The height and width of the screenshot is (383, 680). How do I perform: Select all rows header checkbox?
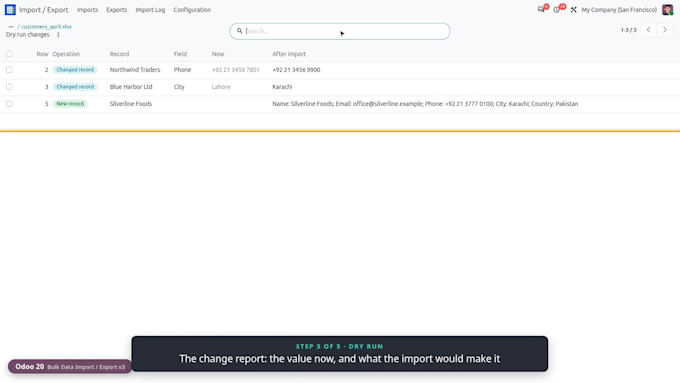(x=9, y=54)
